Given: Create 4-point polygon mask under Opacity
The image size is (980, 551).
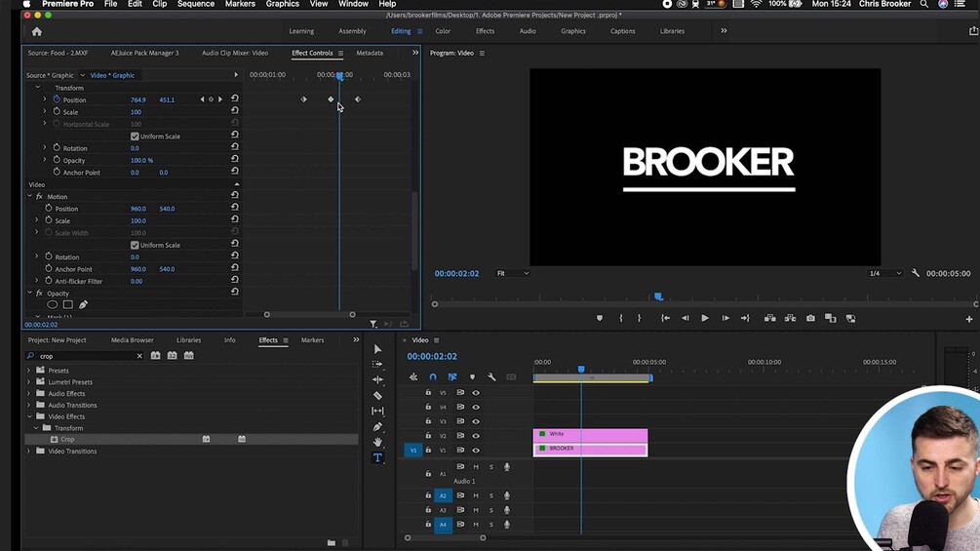Looking at the screenshot, I should [x=67, y=305].
